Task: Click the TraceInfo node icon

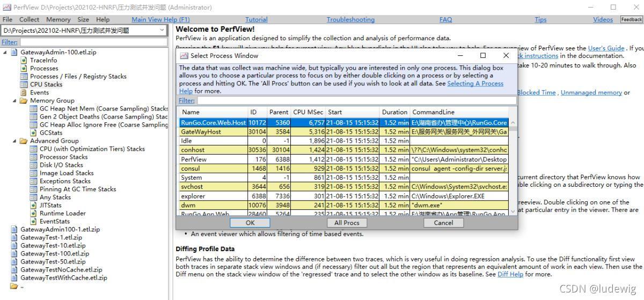Action: coord(24,60)
